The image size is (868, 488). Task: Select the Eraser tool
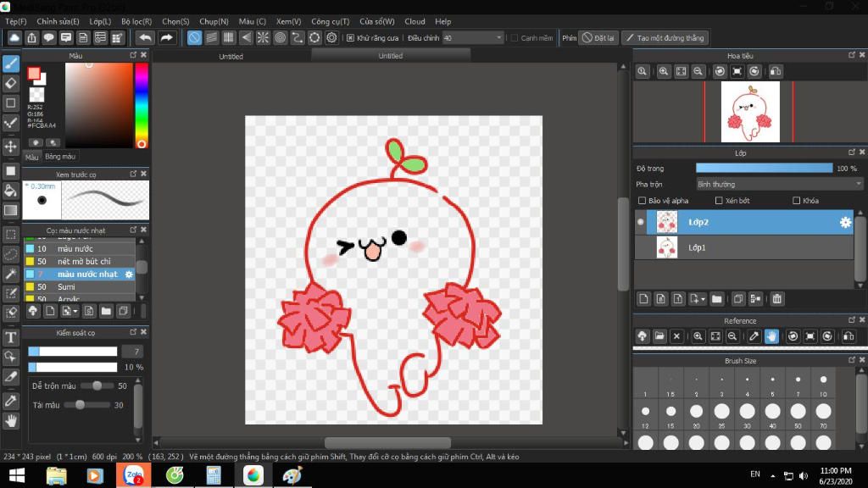11,84
